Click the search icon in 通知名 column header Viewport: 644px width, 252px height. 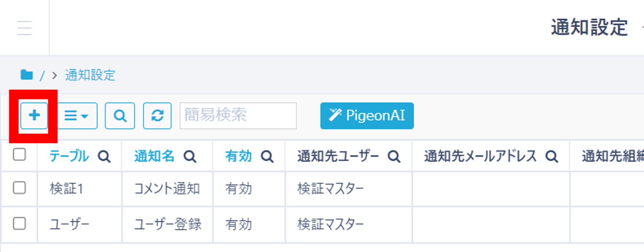coord(191,156)
